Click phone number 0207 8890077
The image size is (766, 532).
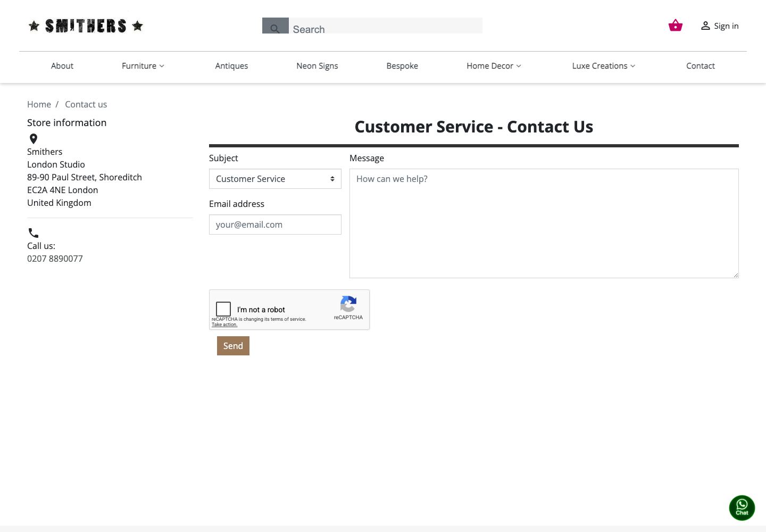pyautogui.click(x=55, y=259)
